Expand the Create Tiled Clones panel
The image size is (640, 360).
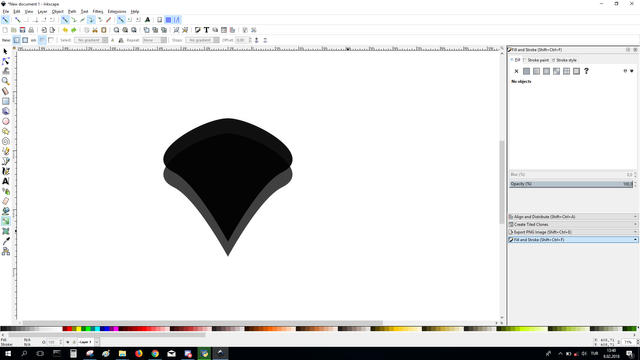(x=573, y=224)
